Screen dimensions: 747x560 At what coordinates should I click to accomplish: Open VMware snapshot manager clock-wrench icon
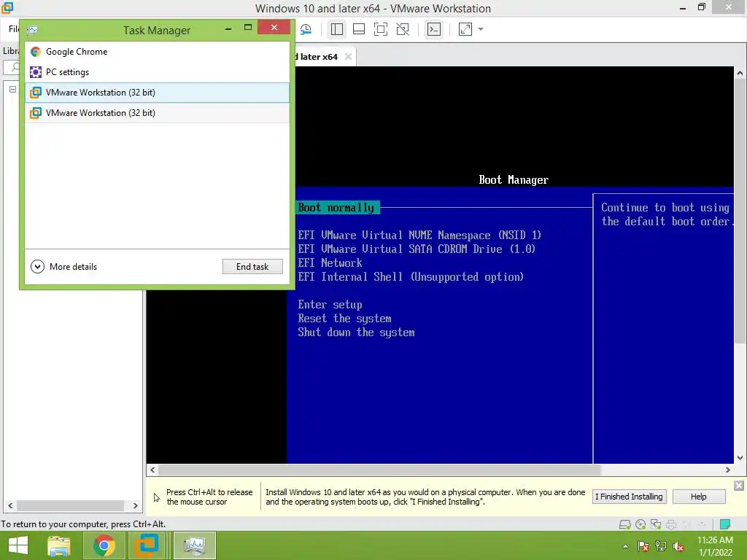[x=306, y=29]
